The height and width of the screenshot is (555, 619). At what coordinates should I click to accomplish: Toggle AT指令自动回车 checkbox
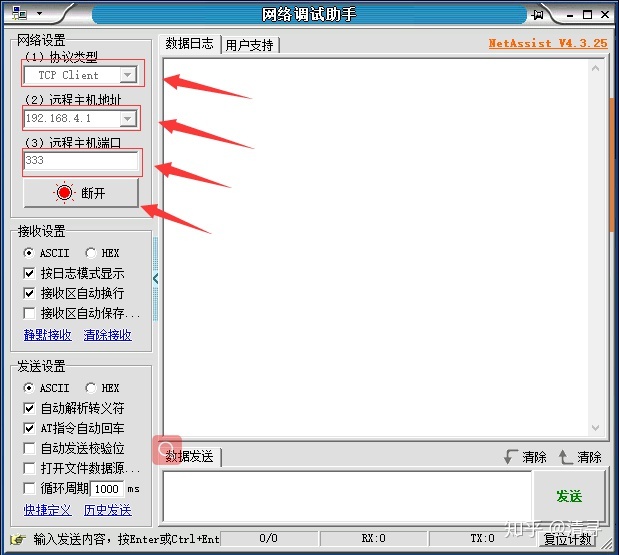click(x=29, y=428)
